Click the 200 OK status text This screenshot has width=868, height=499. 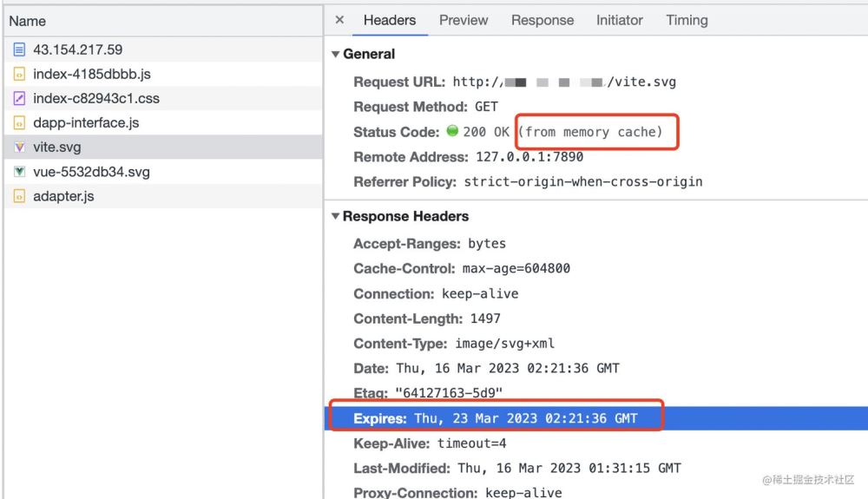click(486, 132)
